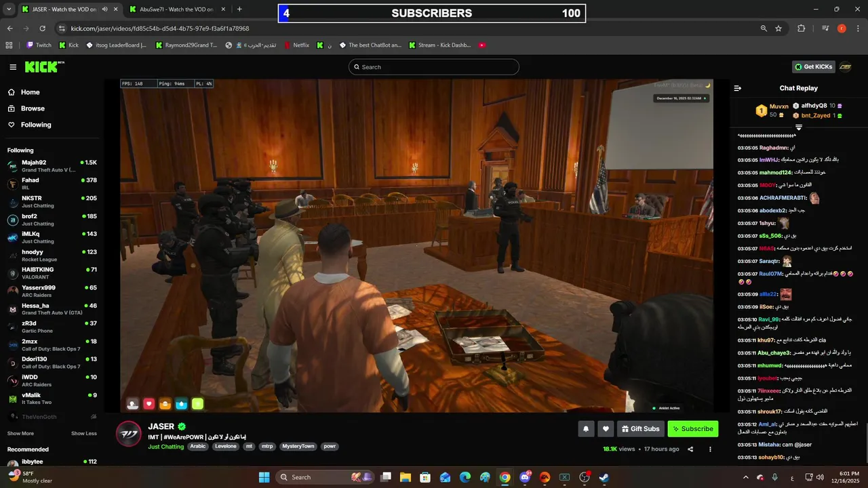Click chat username Mistaha
Screen dimensions: 868x488
coord(768,445)
